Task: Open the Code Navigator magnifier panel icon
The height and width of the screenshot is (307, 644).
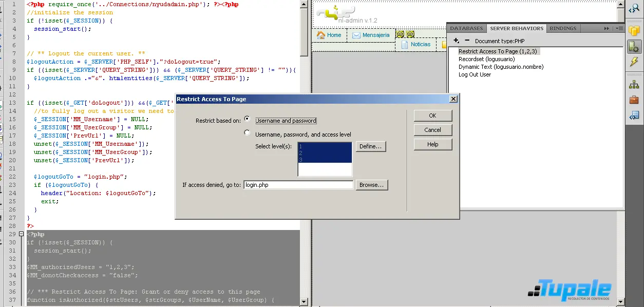Action: pos(634,8)
